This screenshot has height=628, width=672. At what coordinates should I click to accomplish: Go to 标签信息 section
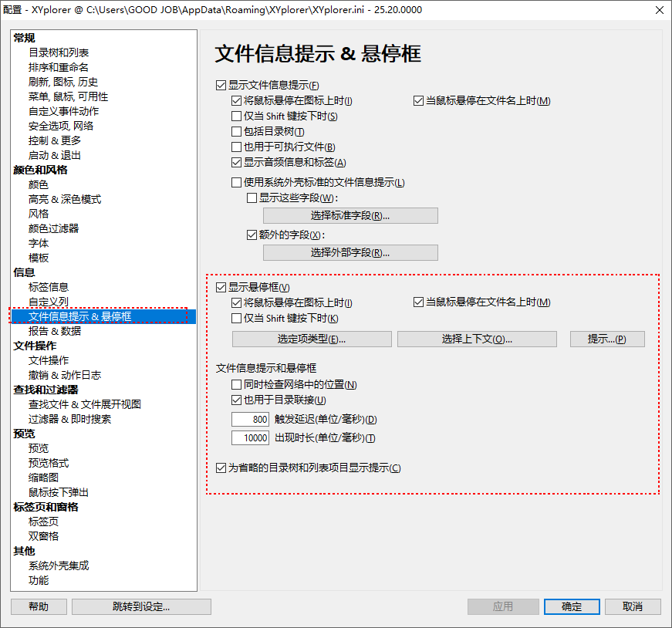[49, 287]
